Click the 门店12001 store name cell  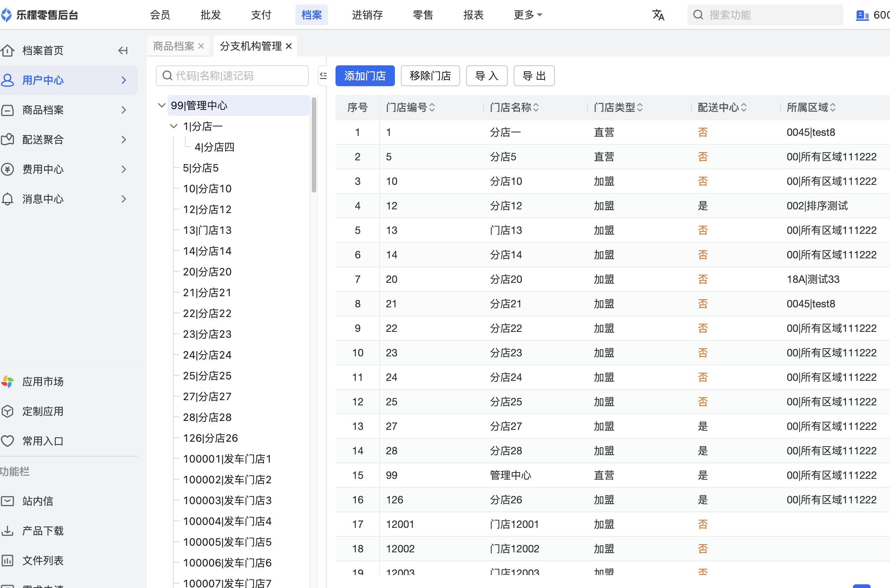514,524
